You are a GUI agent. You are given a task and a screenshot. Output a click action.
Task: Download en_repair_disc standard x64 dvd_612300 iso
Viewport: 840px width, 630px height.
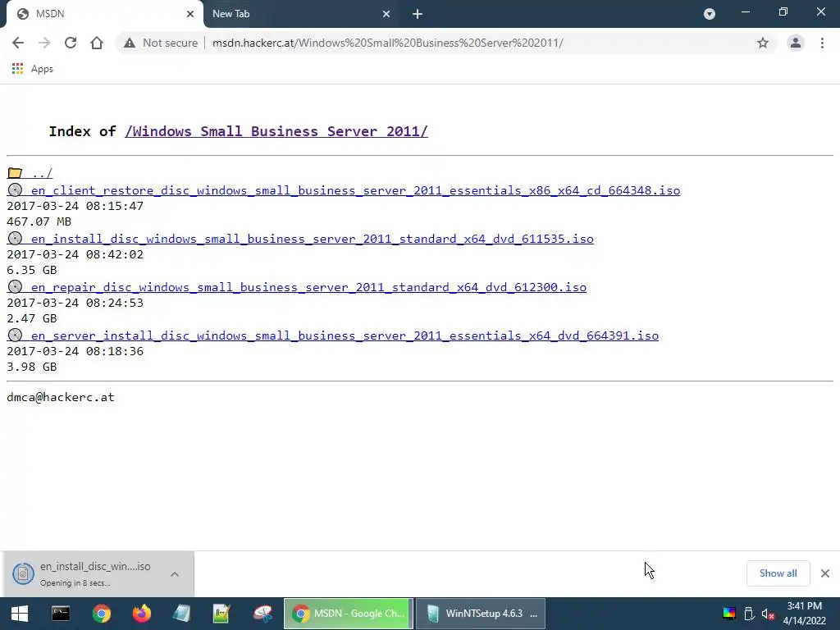coord(308,287)
